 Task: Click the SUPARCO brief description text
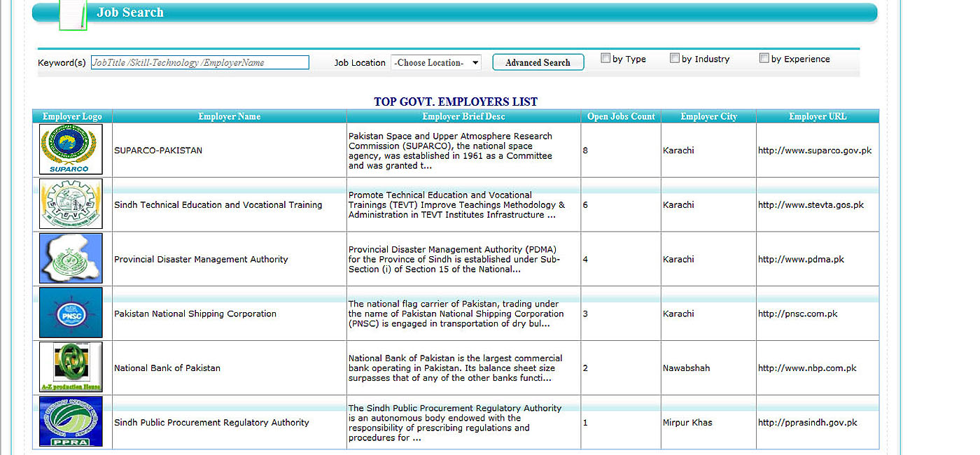[x=451, y=150]
